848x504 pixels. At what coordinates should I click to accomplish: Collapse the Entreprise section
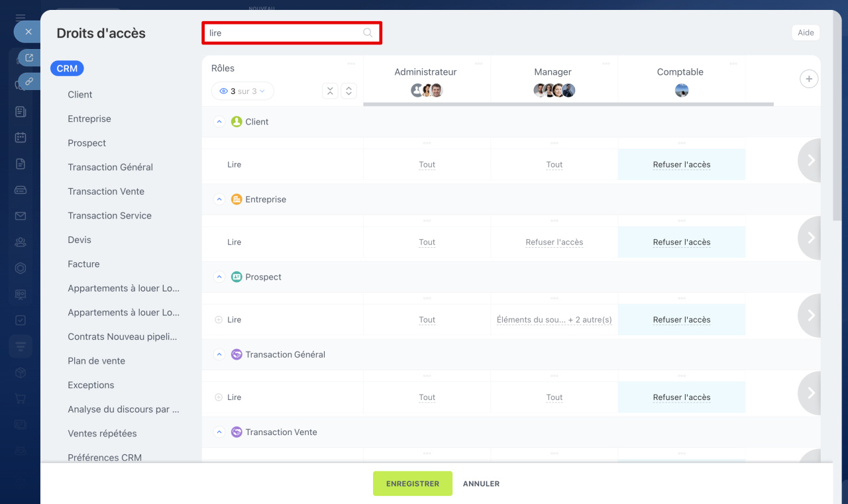tap(219, 199)
